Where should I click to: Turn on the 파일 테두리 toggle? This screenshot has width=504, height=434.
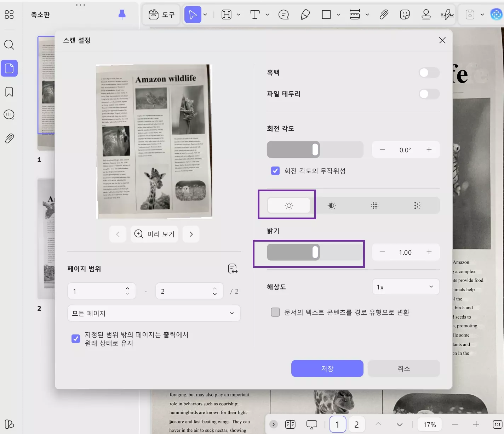point(429,94)
